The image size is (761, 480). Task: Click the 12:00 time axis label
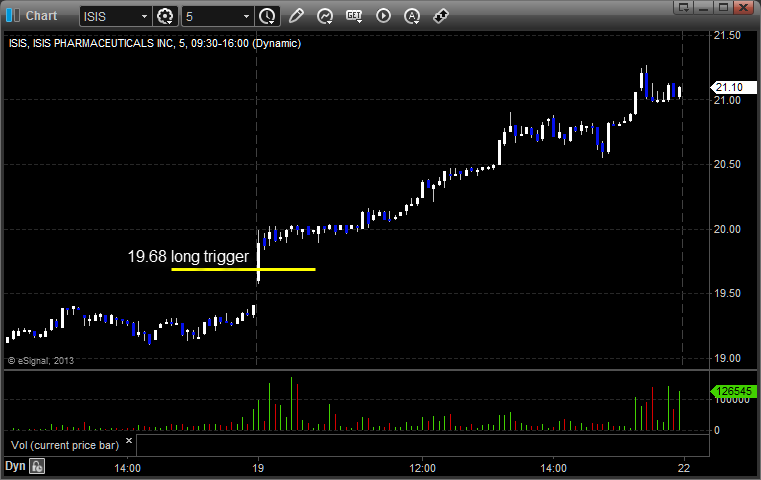(x=422, y=468)
